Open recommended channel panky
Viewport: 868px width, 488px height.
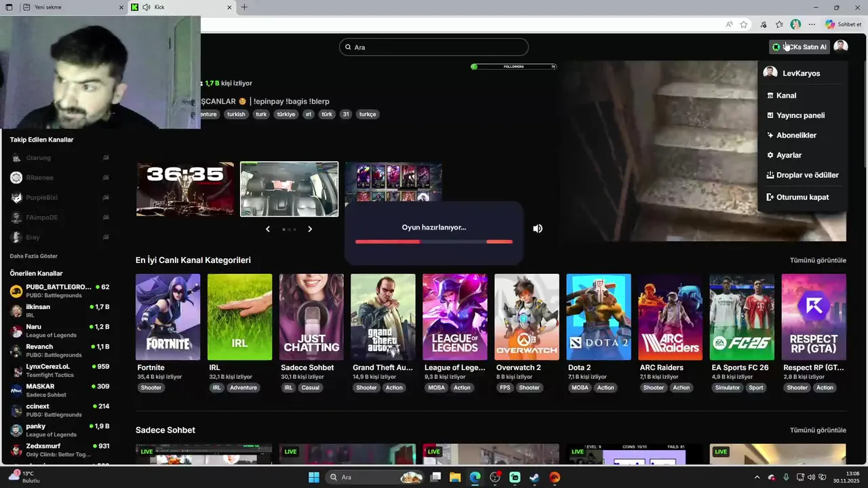(60, 430)
